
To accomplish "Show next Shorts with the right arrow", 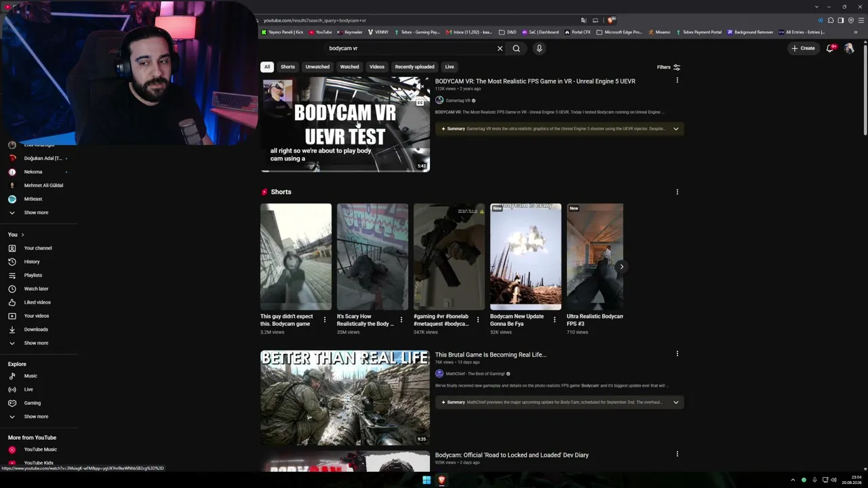I will (621, 266).
